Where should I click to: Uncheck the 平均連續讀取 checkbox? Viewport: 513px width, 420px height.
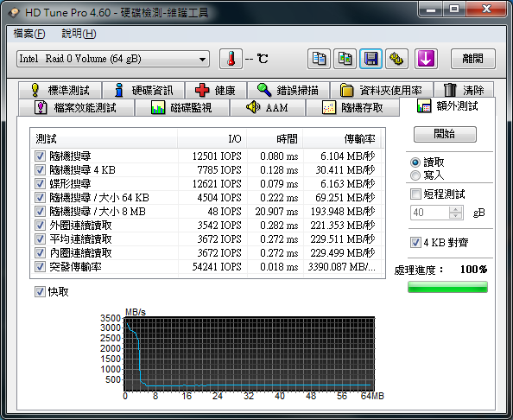pyautogui.click(x=40, y=239)
